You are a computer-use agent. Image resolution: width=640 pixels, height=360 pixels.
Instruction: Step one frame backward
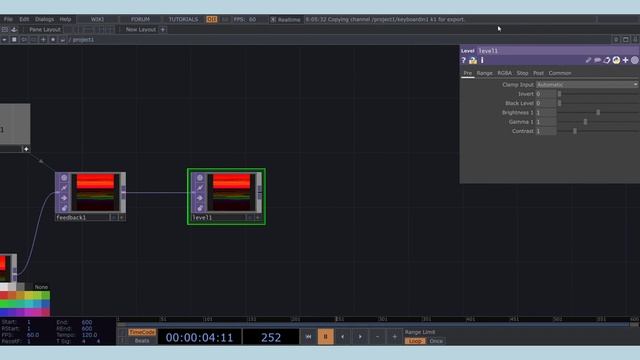tap(342, 337)
